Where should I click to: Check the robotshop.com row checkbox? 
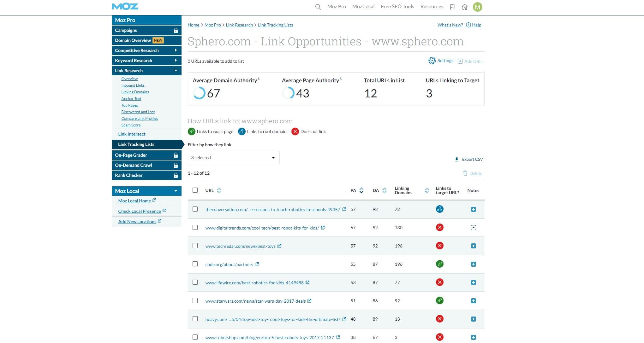[x=195, y=337]
